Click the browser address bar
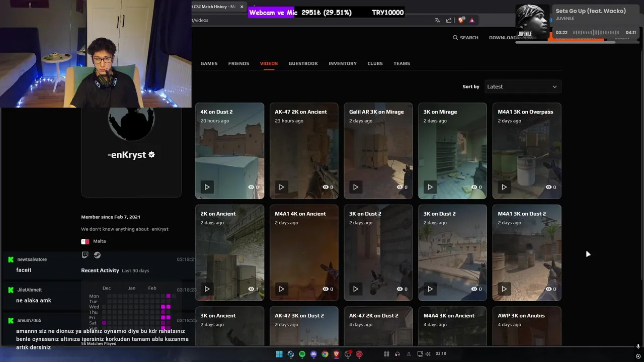 (312, 20)
